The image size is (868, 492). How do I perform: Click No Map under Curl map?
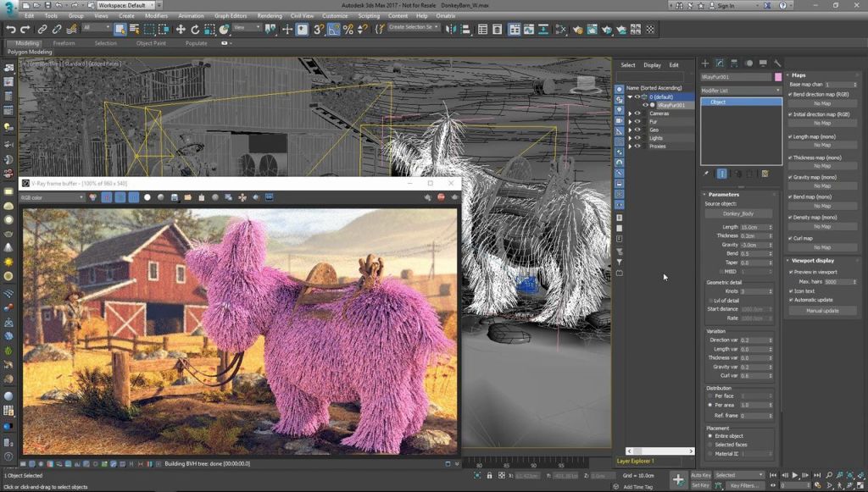(822, 247)
